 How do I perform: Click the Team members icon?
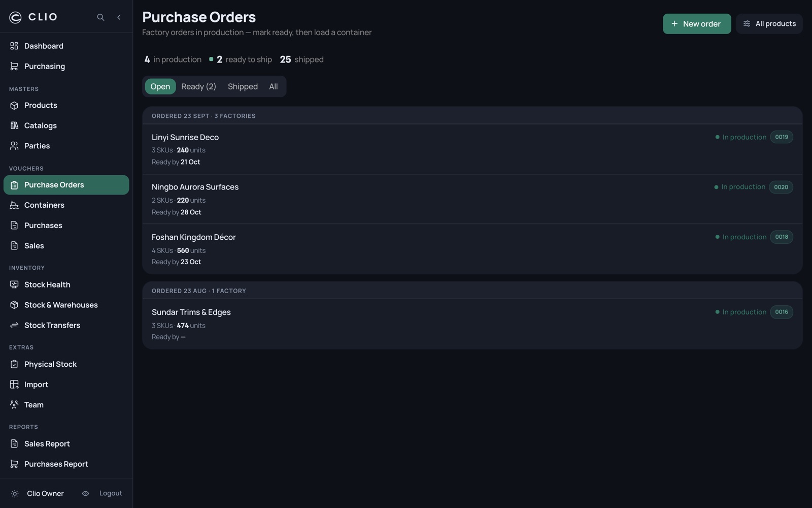tap(14, 405)
